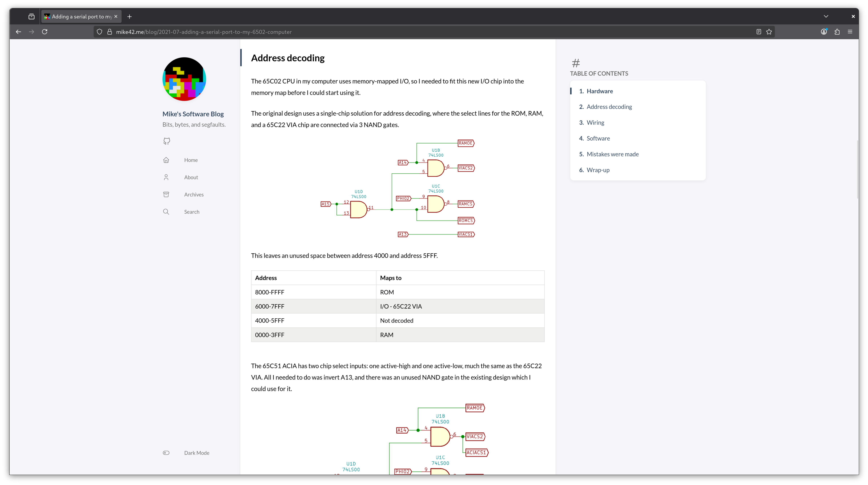Toggle the Dark Mode switch
Viewport: 868px width, 485px height.
point(166,453)
